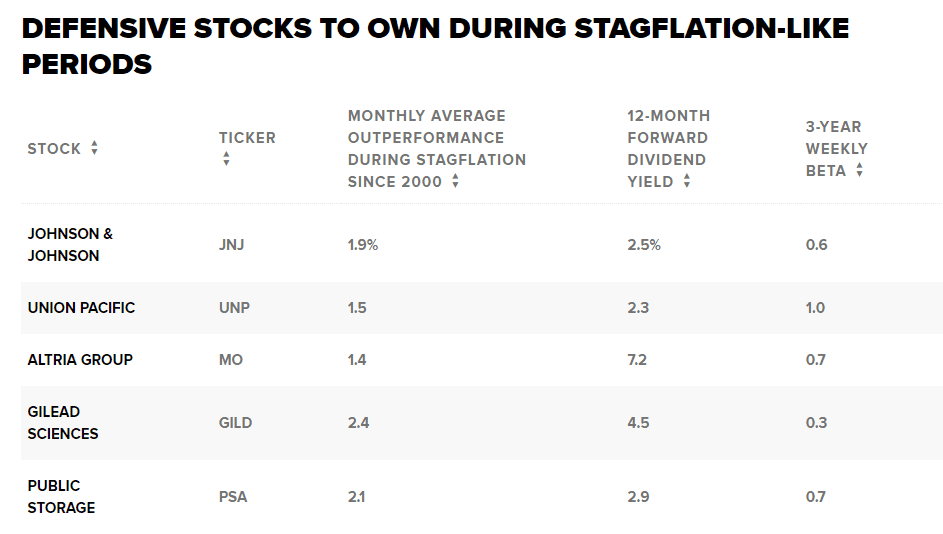Select the Gilead Sciences stock name
The image size is (943, 534).
coord(63,422)
